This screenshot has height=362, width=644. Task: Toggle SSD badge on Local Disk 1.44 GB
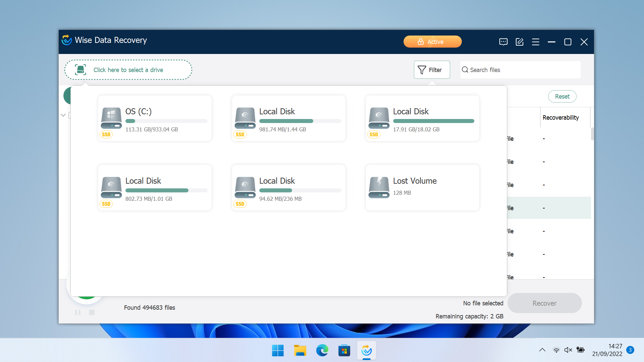tap(240, 134)
